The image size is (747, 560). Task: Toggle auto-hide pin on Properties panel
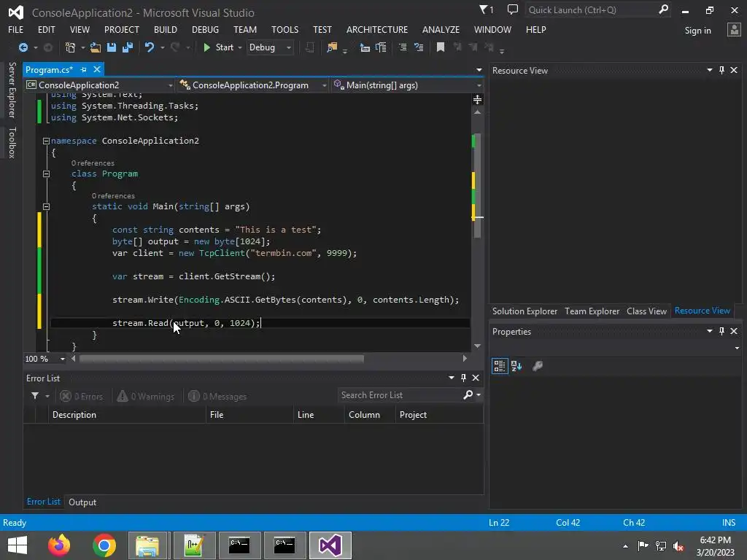(x=721, y=331)
